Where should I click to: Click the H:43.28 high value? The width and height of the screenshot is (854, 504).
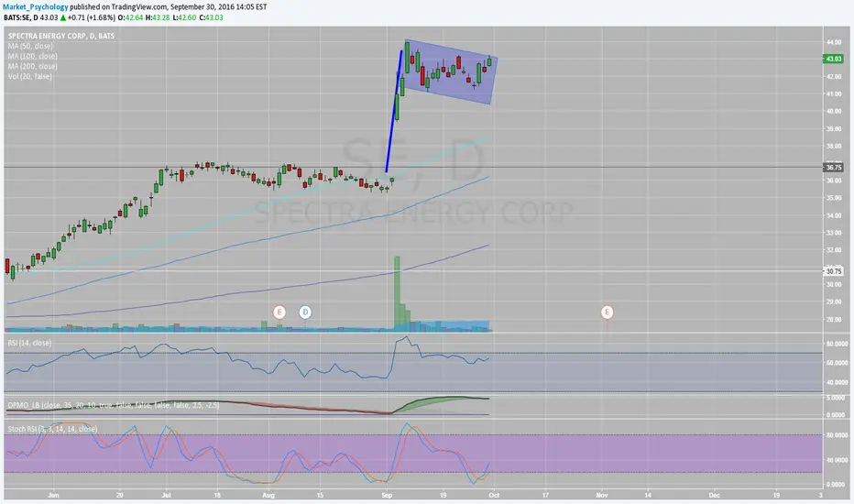158,17
